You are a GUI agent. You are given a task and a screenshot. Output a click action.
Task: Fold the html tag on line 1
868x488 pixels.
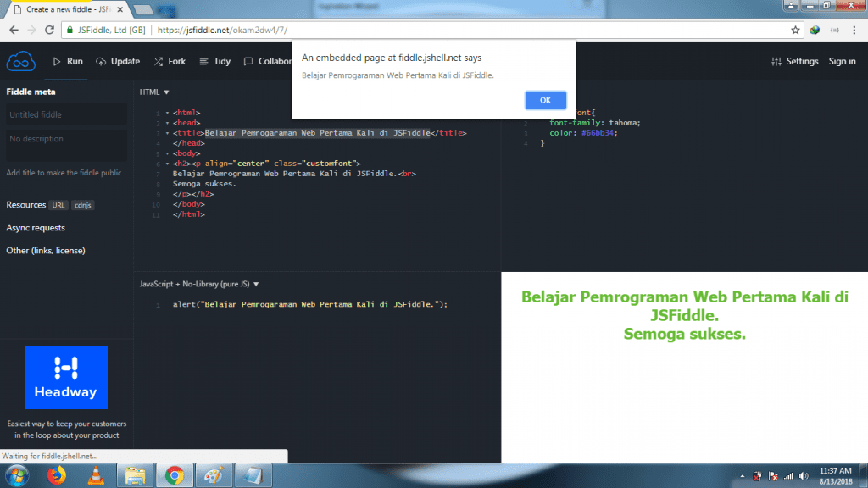(x=167, y=112)
